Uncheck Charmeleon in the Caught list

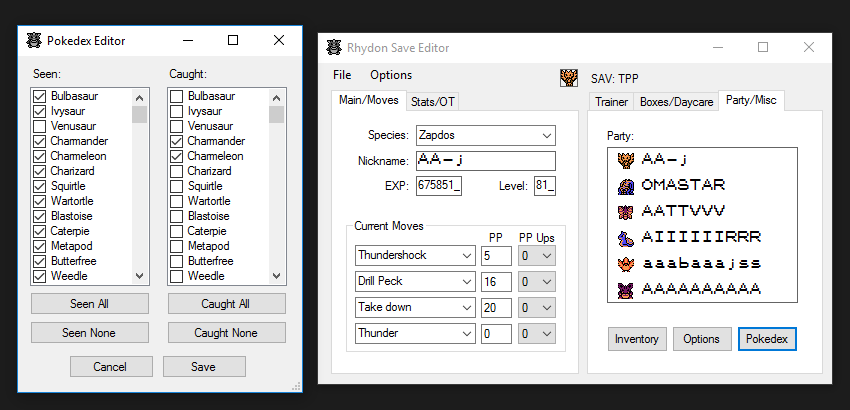[x=176, y=156]
